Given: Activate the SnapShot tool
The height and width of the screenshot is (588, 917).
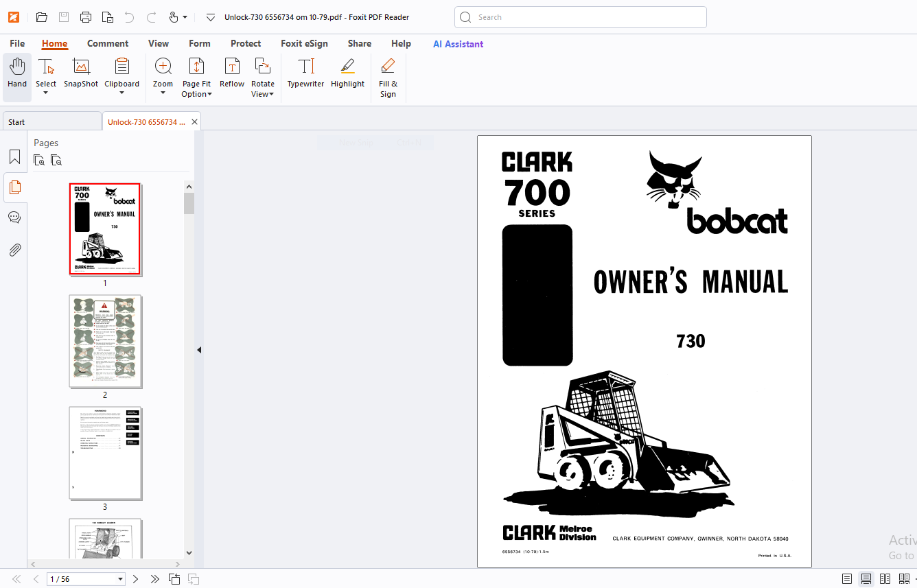Looking at the screenshot, I should point(81,74).
